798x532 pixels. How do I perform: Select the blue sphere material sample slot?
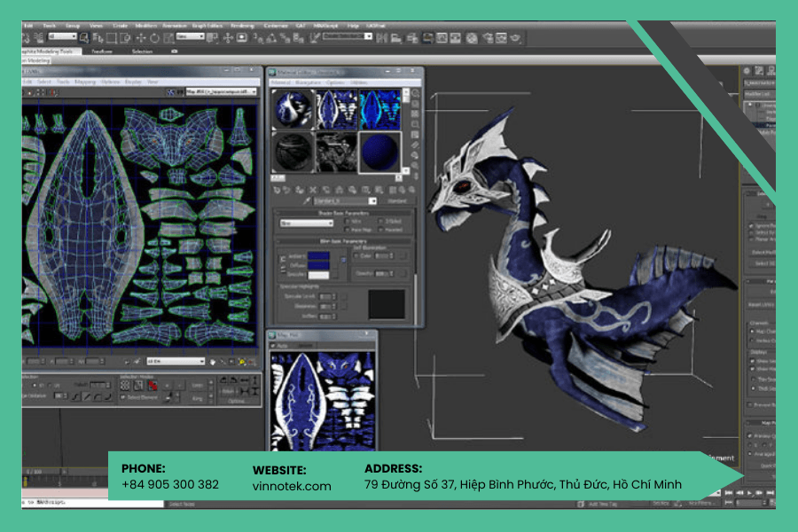(379, 152)
